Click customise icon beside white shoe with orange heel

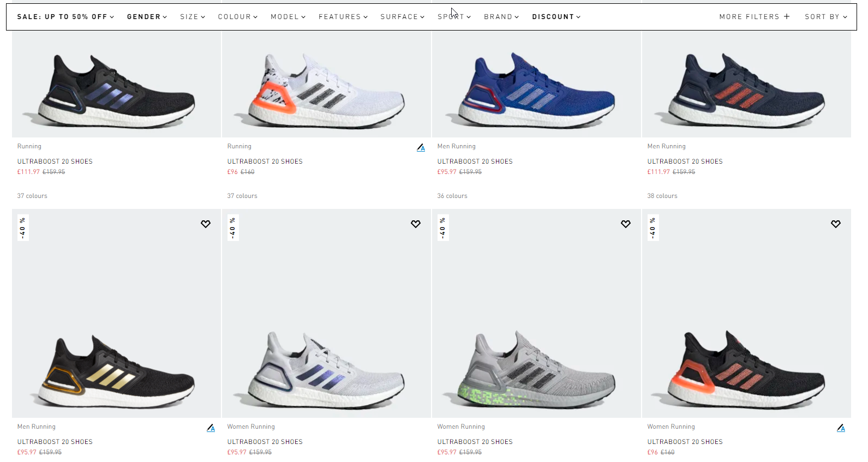(x=421, y=147)
